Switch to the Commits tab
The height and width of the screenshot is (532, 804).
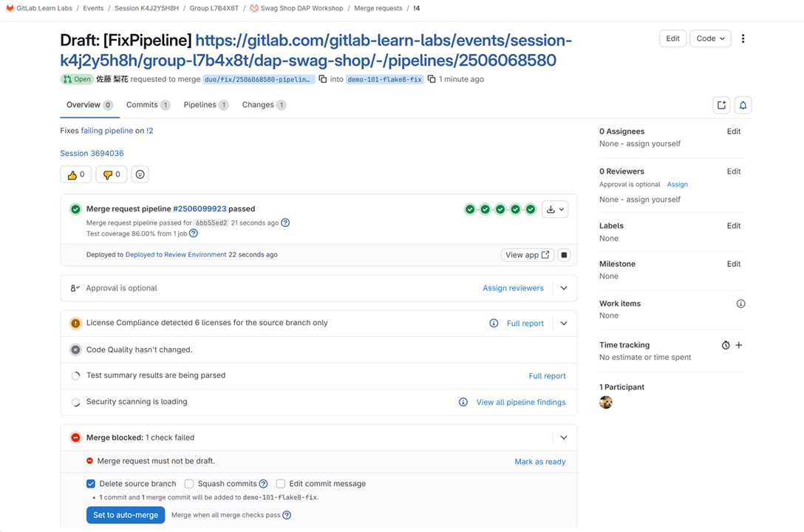[x=149, y=105]
